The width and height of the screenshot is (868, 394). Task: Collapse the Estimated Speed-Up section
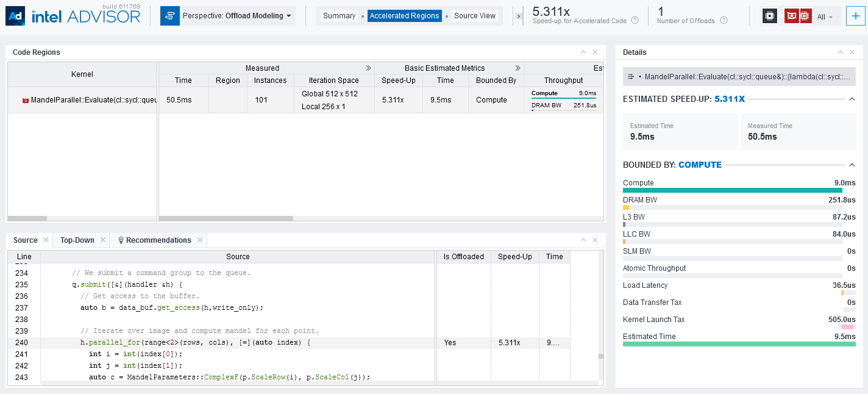(852, 99)
